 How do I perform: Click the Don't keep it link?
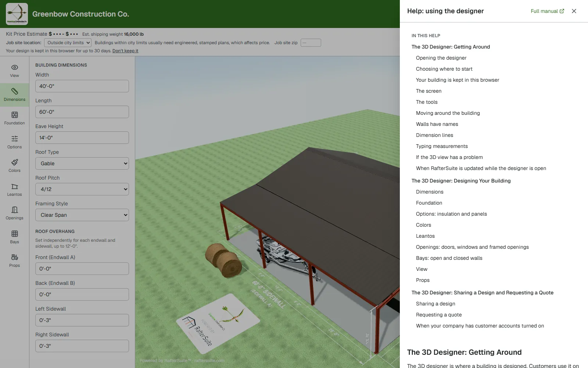125,51
